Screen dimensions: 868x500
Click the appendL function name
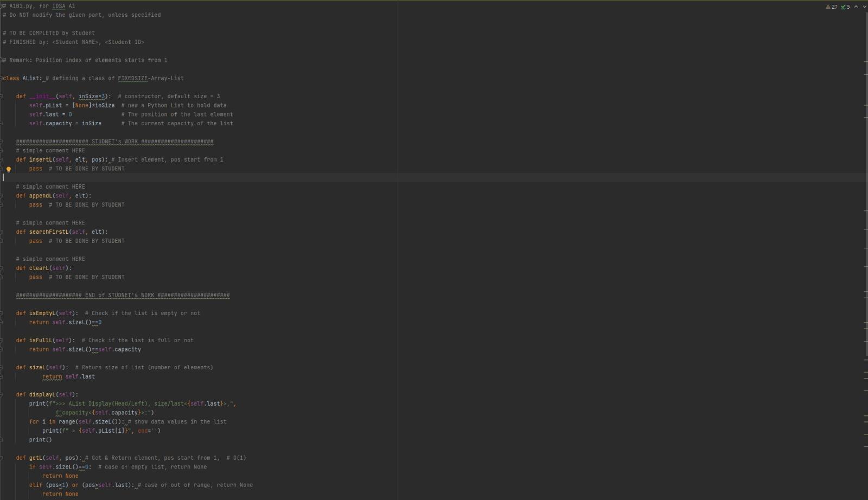(x=41, y=196)
